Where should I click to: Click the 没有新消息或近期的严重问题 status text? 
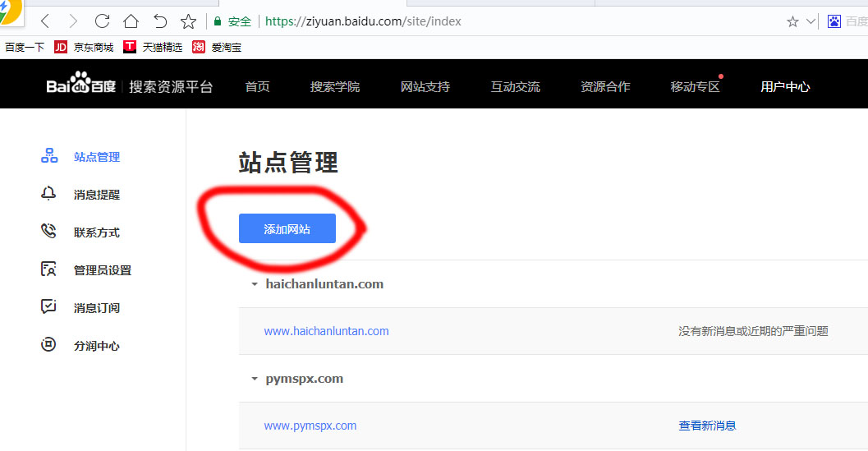click(x=753, y=331)
